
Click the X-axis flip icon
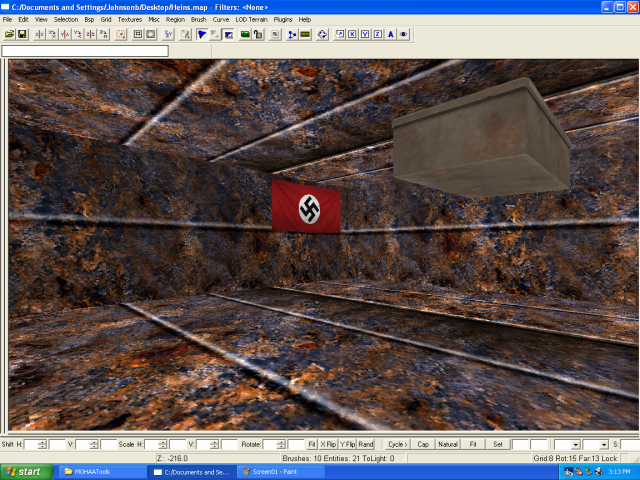pos(39,34)
